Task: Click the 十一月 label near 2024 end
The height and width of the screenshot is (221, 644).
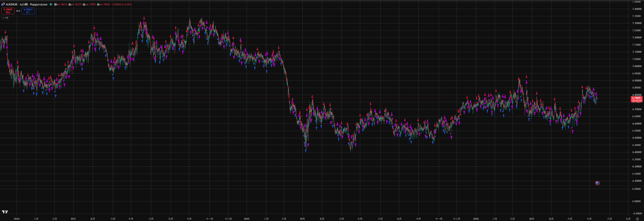Action: (x=209, y=219)
